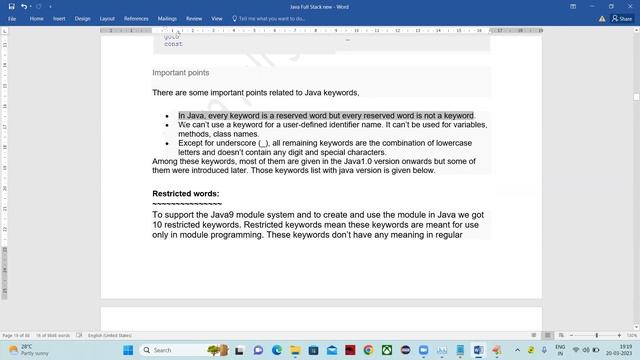Screen dimensions: 640x360
Task: Click the Redo icon in Quick Access Toolbar
Action: pos(39,7)
